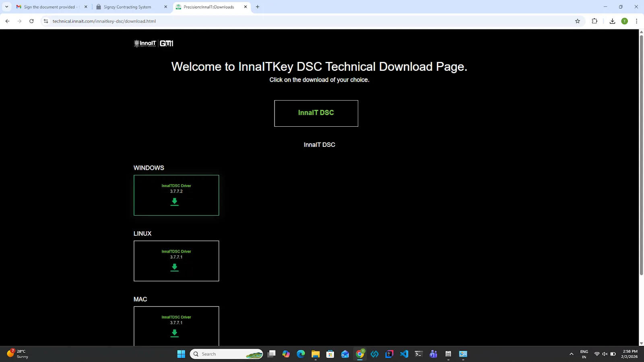This screenshot has width=644, height=362.
Task: Open ENG IN language switcher
Action: 584,354
